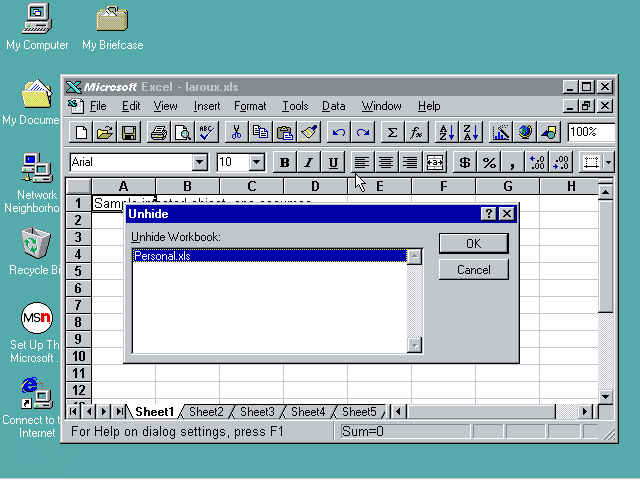The width and height of the screenshot is (640, 480).
Task: Select row 11 header
Action: click(x=78, y=373)
